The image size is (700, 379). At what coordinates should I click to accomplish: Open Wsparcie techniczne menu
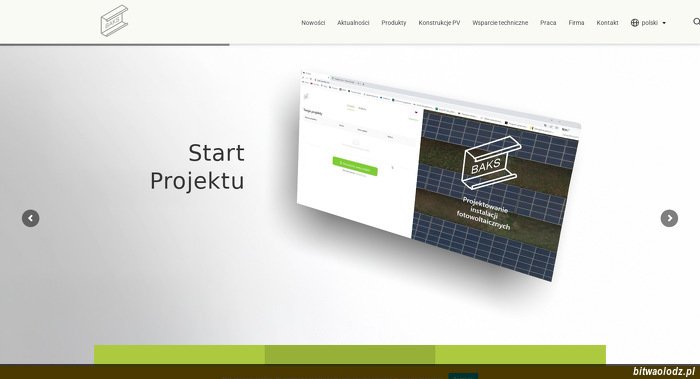pos(500,22)
